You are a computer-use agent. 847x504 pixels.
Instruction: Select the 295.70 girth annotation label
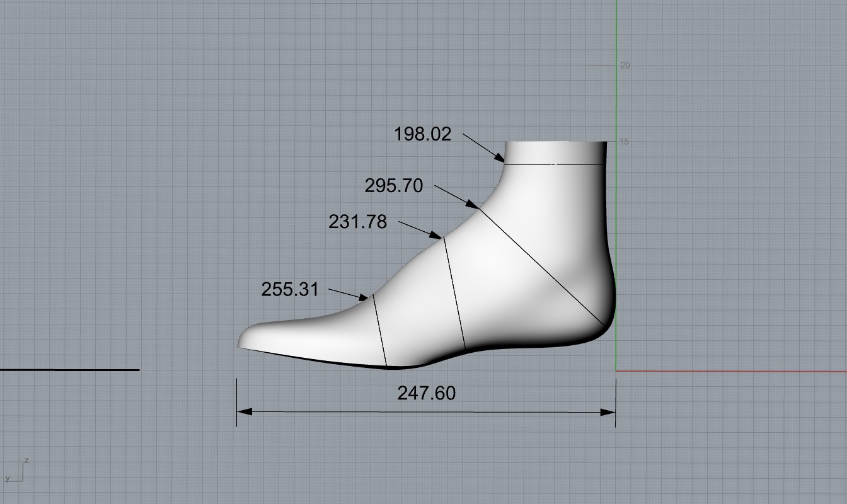[x=394, y=186]
